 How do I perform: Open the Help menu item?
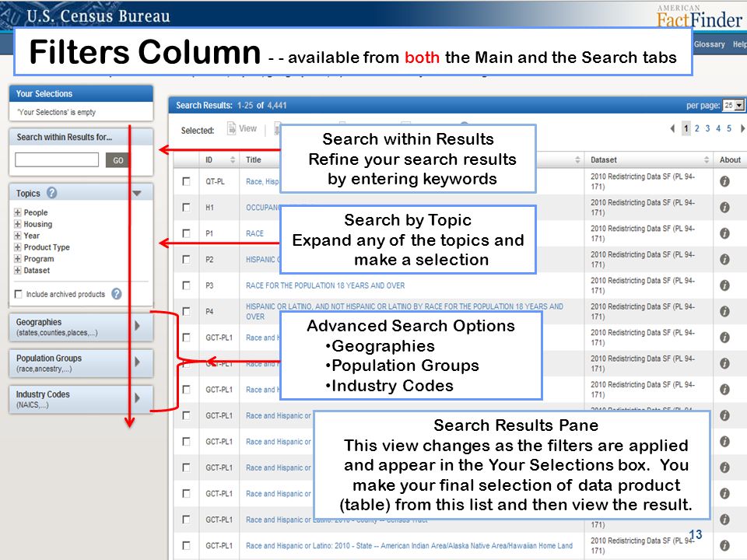click(739, 44)
